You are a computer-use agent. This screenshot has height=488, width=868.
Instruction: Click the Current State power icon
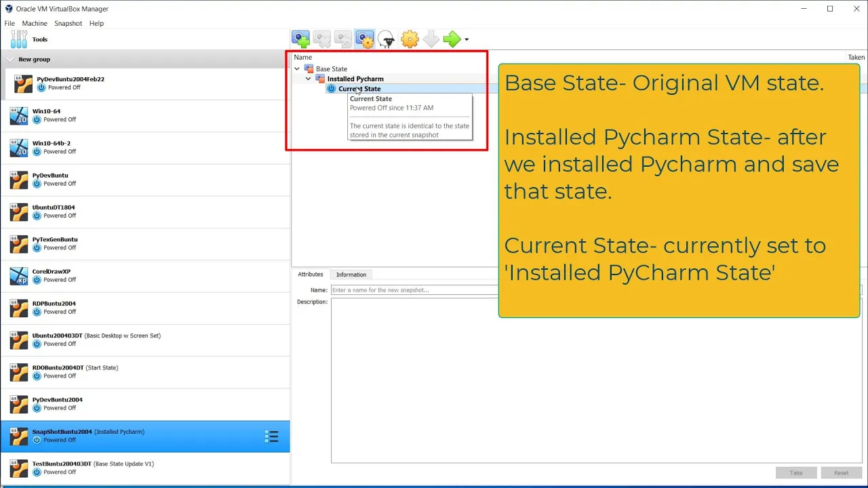point(332,89)
